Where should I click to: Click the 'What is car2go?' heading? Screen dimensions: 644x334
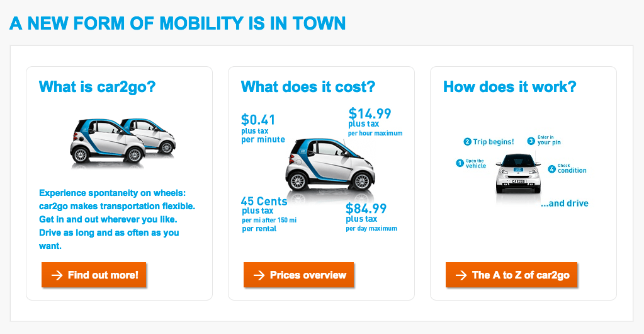pos(97,87)
